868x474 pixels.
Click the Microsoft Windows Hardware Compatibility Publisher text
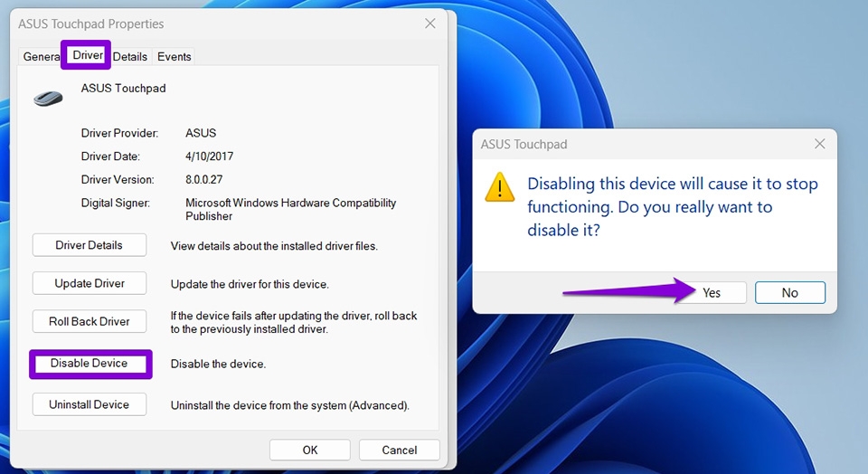coord(290,209)
